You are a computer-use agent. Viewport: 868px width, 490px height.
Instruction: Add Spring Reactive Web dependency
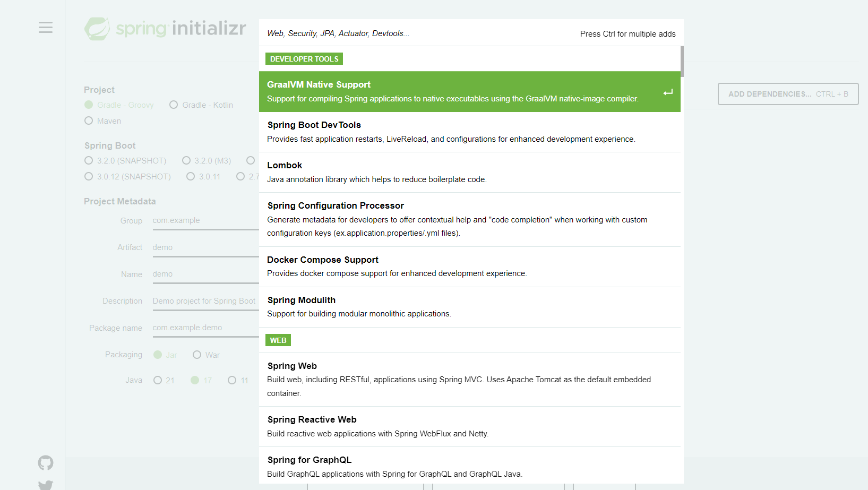(470, 427)
